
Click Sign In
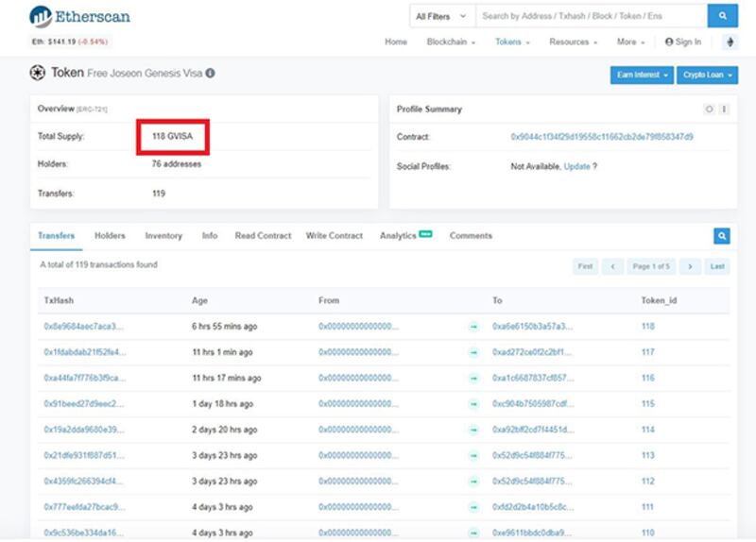click(x=683, y=42)
